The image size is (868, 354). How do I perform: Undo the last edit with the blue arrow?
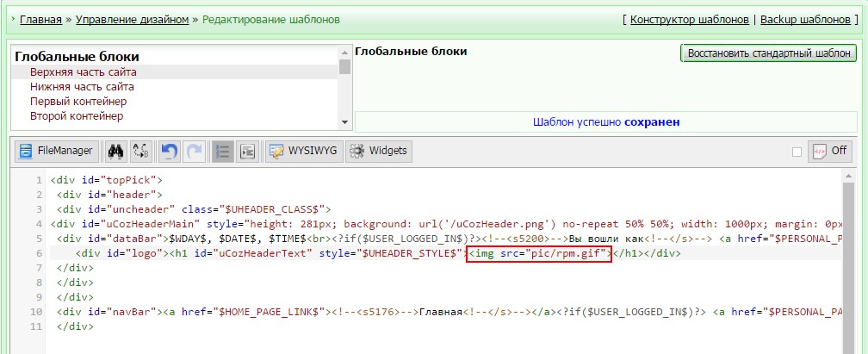(x=170, y=151)
